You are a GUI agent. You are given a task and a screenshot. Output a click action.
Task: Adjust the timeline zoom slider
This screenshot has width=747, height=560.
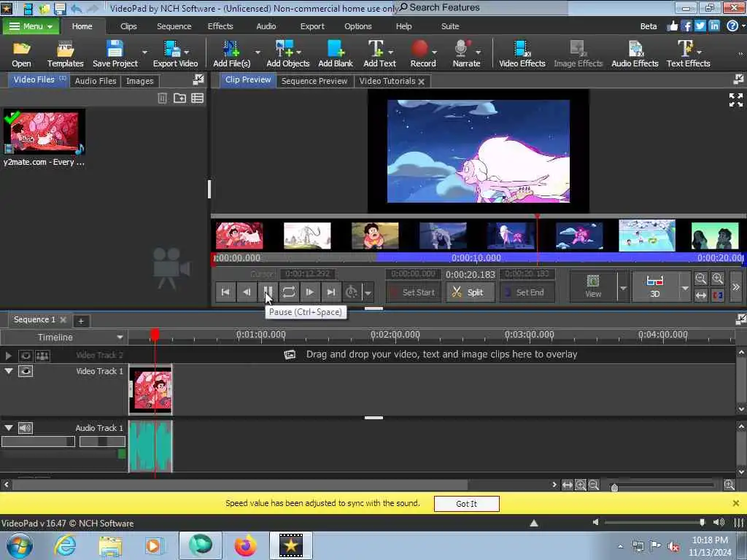click(614, 486)
